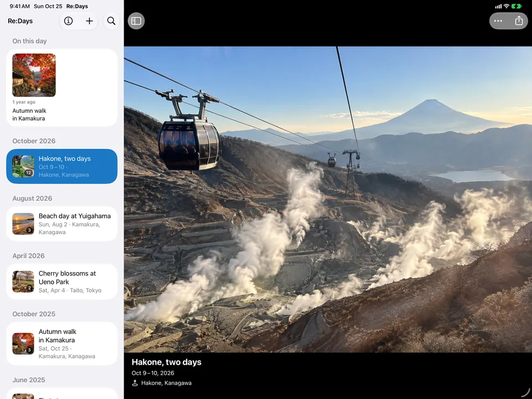This screenshot has width=532, height=399.
Task: Open Beach day at Yuigahama entry
Action: click(x=62, y=223)
